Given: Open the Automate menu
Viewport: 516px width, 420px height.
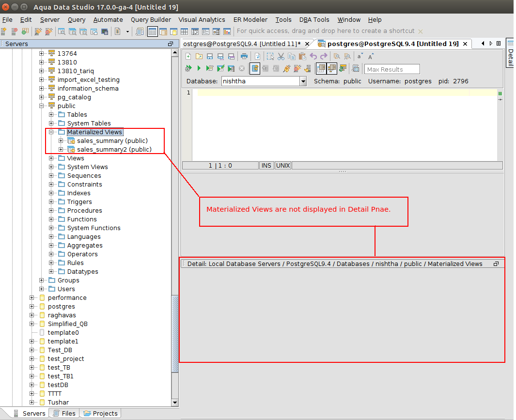Looking at the screenshot, I should [108, 20].
